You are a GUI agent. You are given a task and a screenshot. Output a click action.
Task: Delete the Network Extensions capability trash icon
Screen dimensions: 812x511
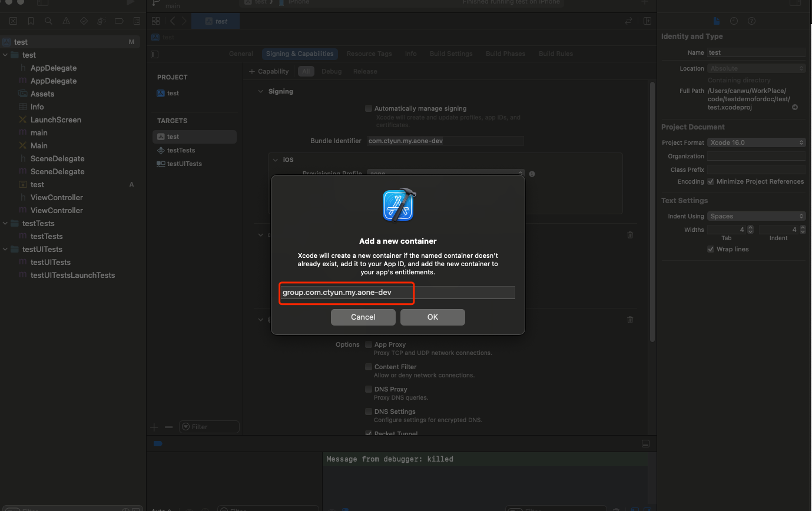[630, 319]
